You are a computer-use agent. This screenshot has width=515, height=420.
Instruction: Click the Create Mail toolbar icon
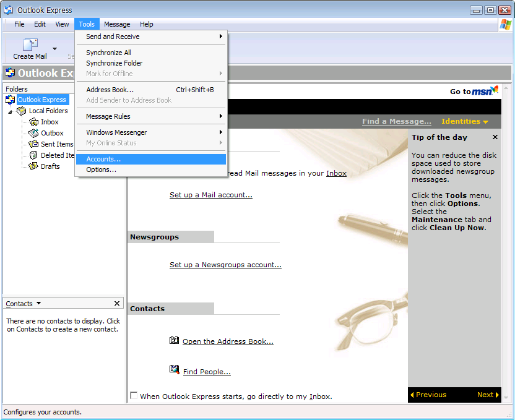30,45
